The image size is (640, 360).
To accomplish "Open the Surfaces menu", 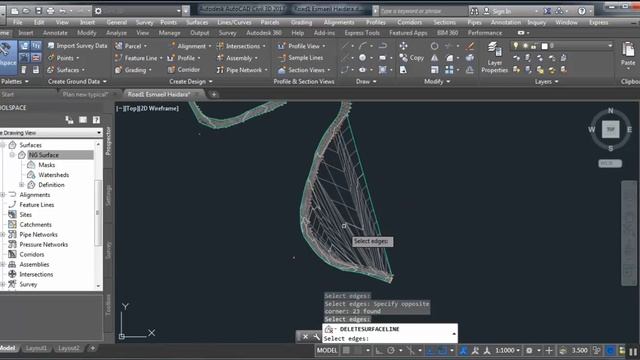I will 197,22.
